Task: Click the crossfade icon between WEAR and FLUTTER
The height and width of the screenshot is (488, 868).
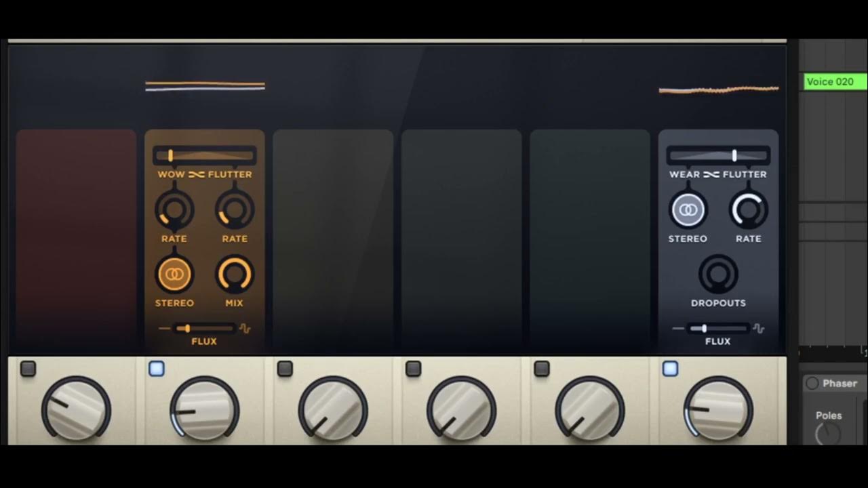Action: tap(711, 174)
